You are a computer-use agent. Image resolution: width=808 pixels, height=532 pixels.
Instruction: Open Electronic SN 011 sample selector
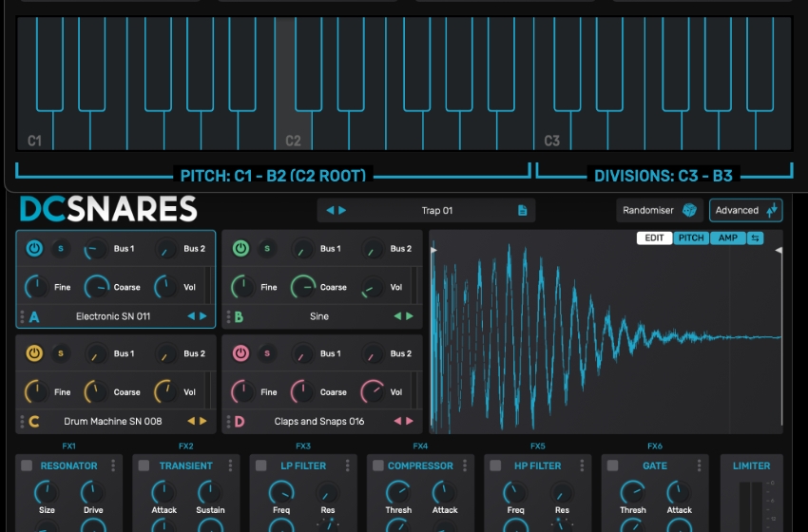[113, 316]
